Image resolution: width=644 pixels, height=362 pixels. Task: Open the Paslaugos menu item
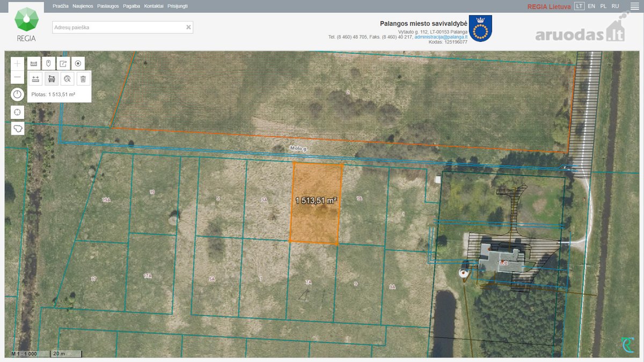(x=108, y=6)
